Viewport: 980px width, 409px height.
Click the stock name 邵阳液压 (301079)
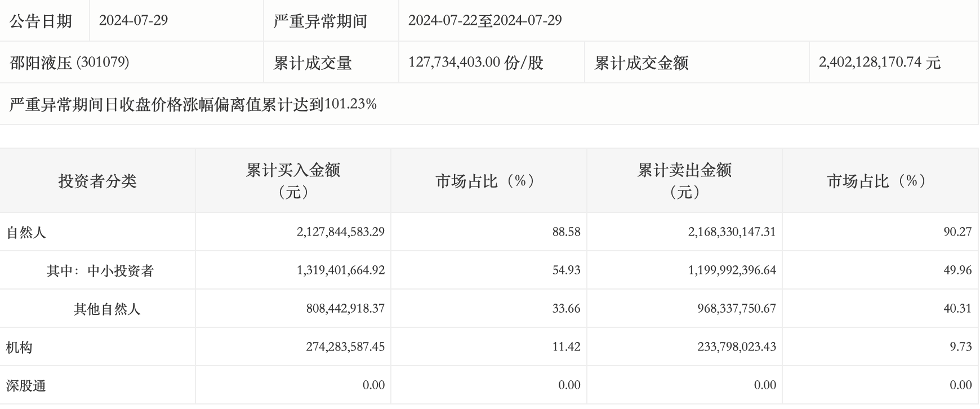[70, 62]
